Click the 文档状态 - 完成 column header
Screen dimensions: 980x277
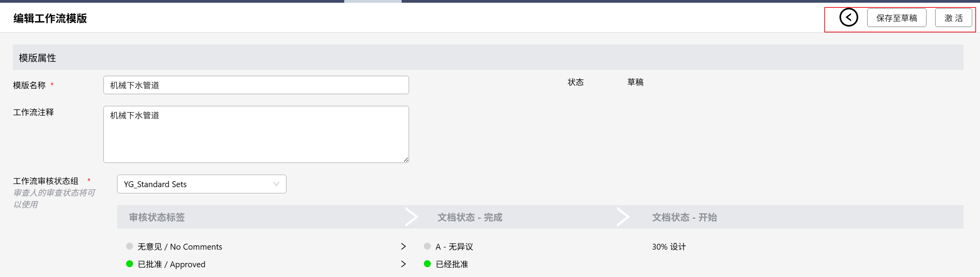point(470,217)
